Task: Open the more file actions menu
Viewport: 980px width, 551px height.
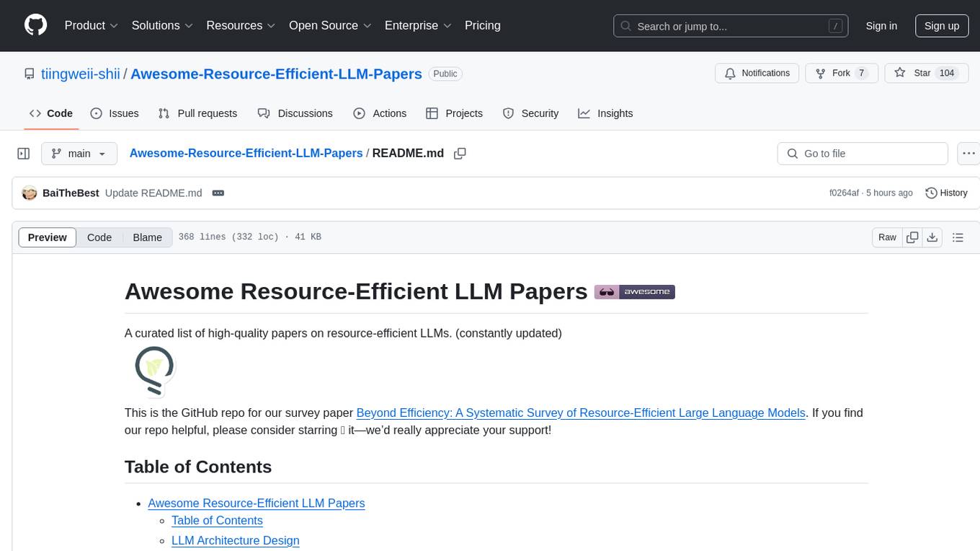Action: [969, 154]
